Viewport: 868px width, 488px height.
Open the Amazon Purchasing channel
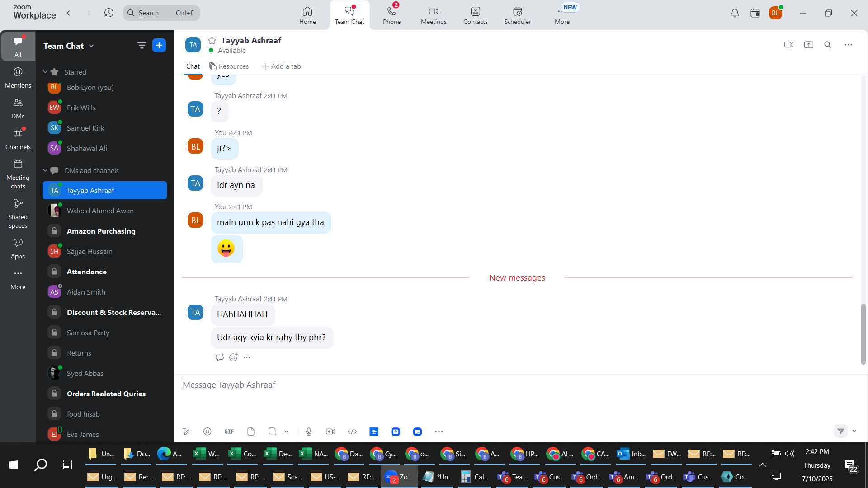pos(105,231)
